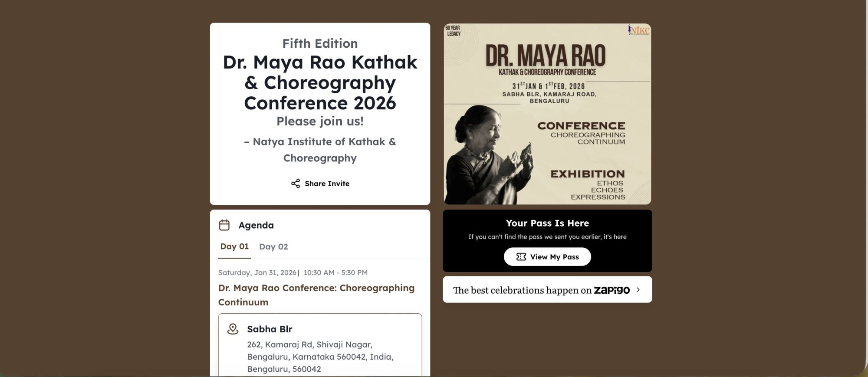The height and width of the screenshot is (377, 868).
Task: Click the Zapigo logo in the banner
Action: (612, 290)
